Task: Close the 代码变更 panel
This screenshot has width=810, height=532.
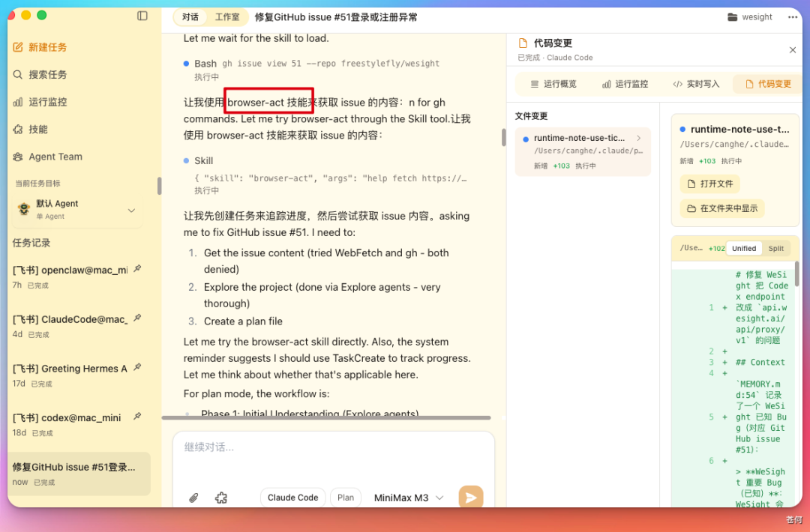Action: (793, 50)
